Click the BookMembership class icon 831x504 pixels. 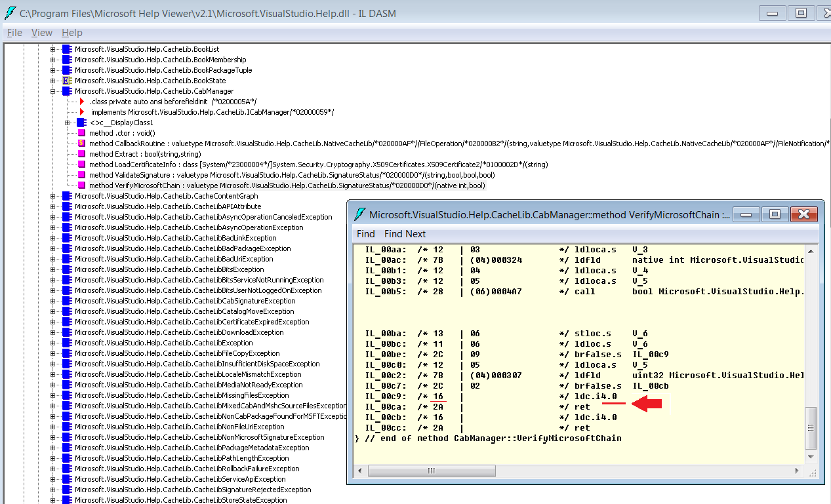point(67,60)
